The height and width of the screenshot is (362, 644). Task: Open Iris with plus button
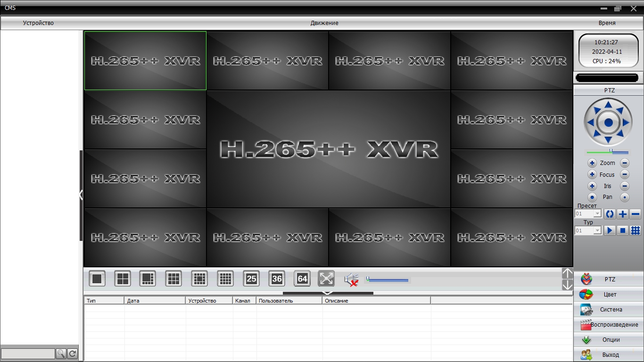click(592, 186)
